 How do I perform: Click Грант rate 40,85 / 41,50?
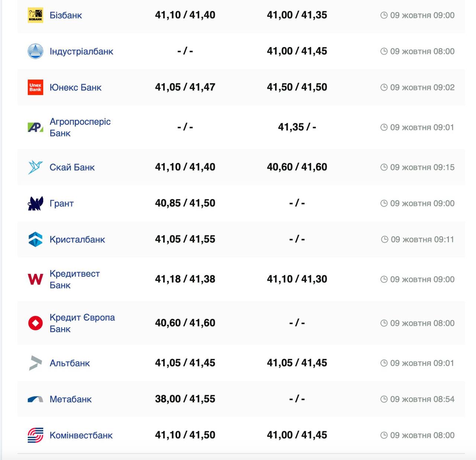(185, 203)
